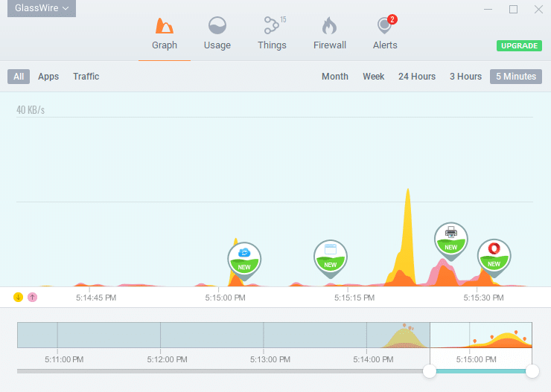Viewport: 551px width, 392px height.
Task: Set time range to Week
Action: click(x=374, y=77)
